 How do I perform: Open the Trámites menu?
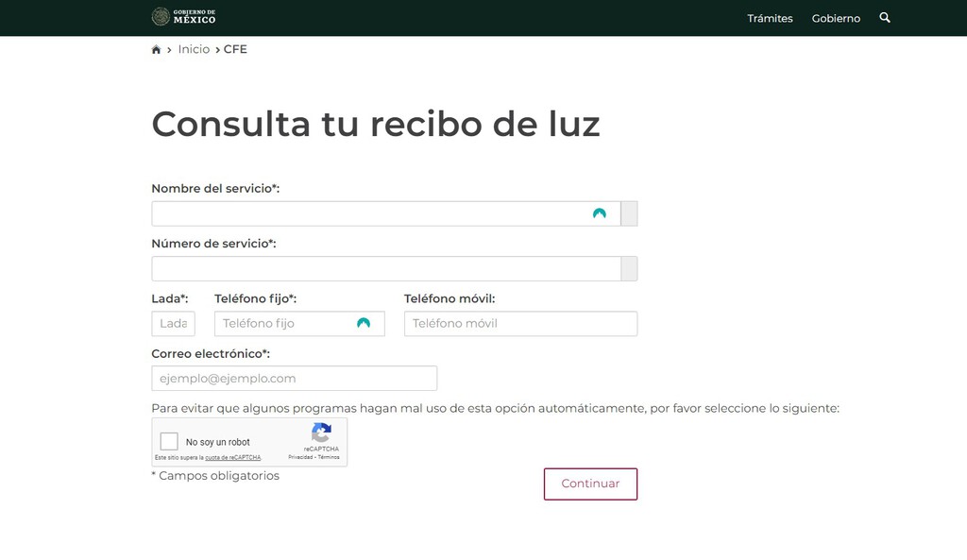[x=770, y=18]
